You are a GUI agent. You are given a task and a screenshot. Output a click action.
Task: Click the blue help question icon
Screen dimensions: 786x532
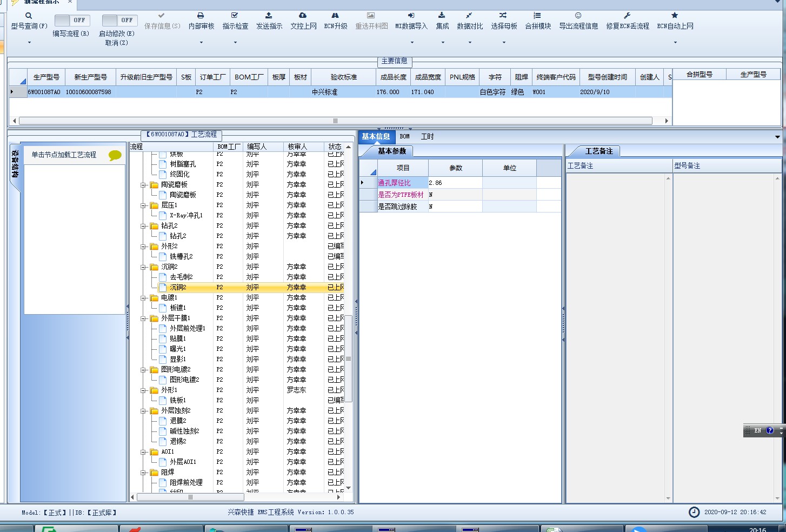[x=770, y=430]
